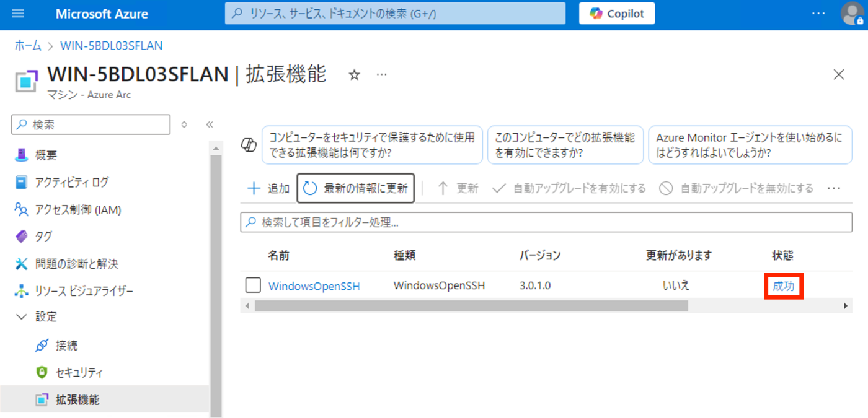The width and height of the screenshot is (868, 418).
Task: Open the WindowsOpenSSH extension link
Action: 314,286
